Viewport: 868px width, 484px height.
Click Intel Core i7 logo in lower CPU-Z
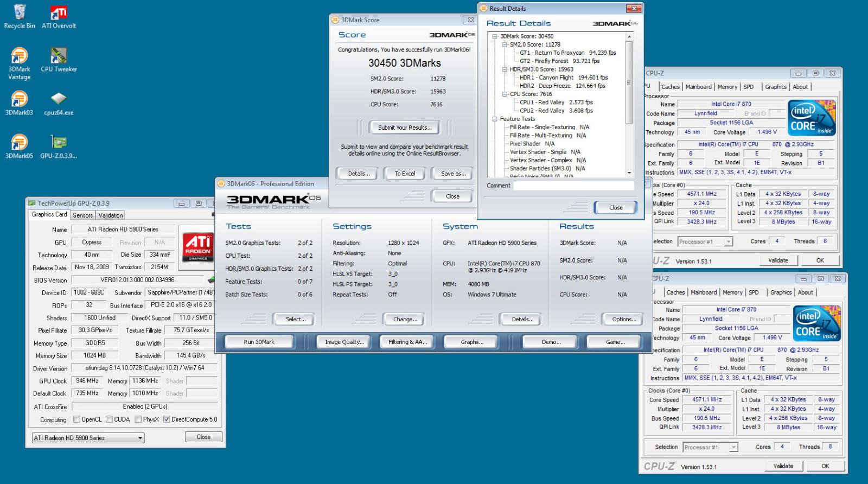tap(817, 323)
